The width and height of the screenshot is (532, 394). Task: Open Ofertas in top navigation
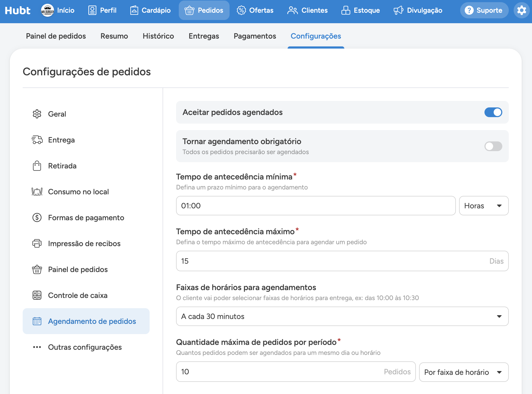click(255, 11)
